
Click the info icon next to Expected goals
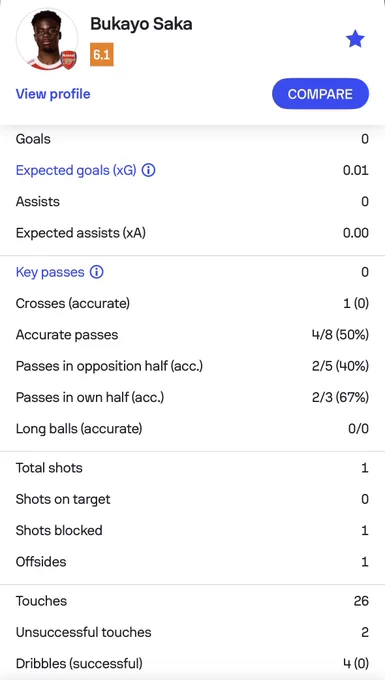click(149, 170)
